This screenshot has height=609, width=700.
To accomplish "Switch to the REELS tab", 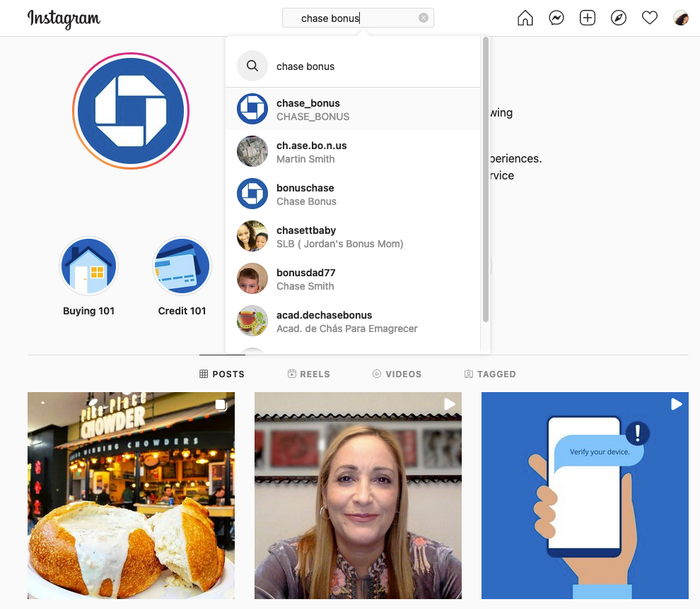I will pos(309,374).
